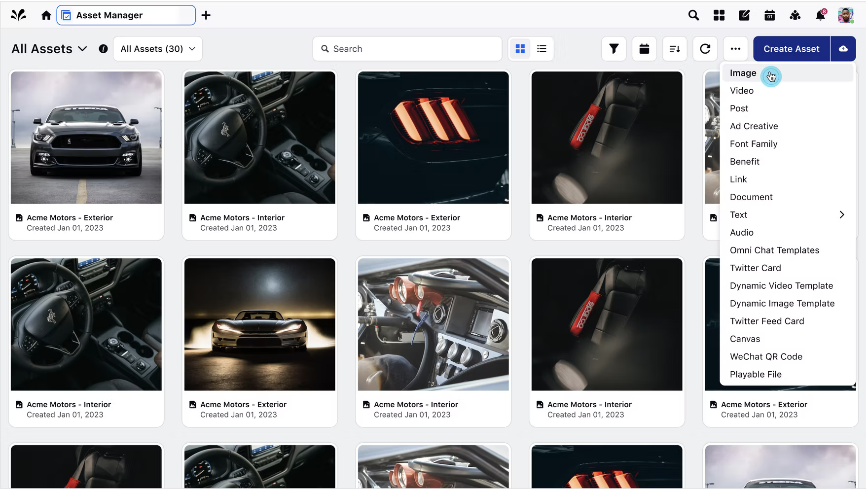Viewport: 868px width, 489px height.
Task: Select Dynamic Video Template option
Action: point(788,286)
